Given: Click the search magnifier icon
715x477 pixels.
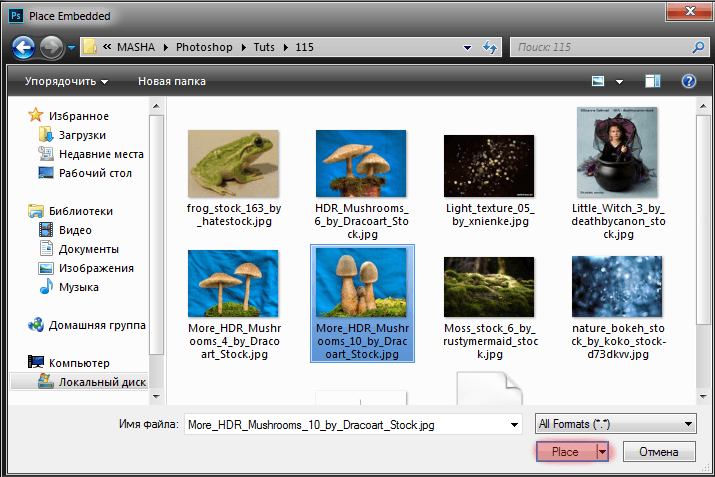Looking at the screenshot, I should coord(696,47).
